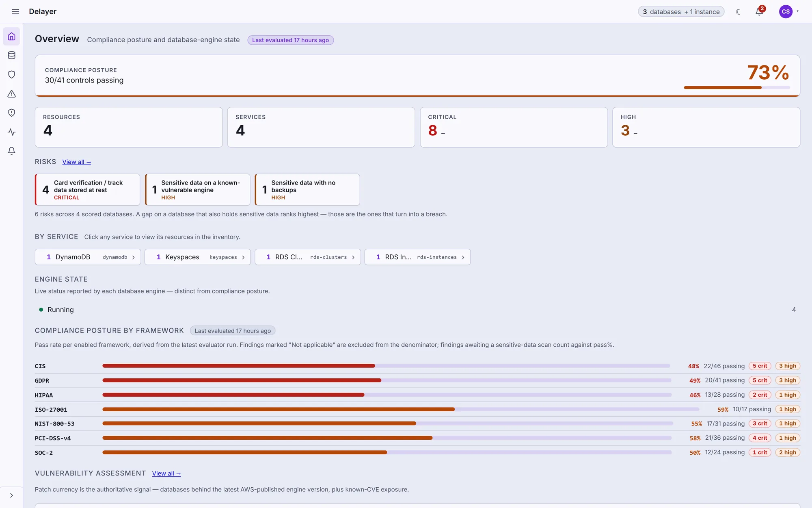Open account dropdown arrow
This screenshot has width=812, height=508.
798,11
